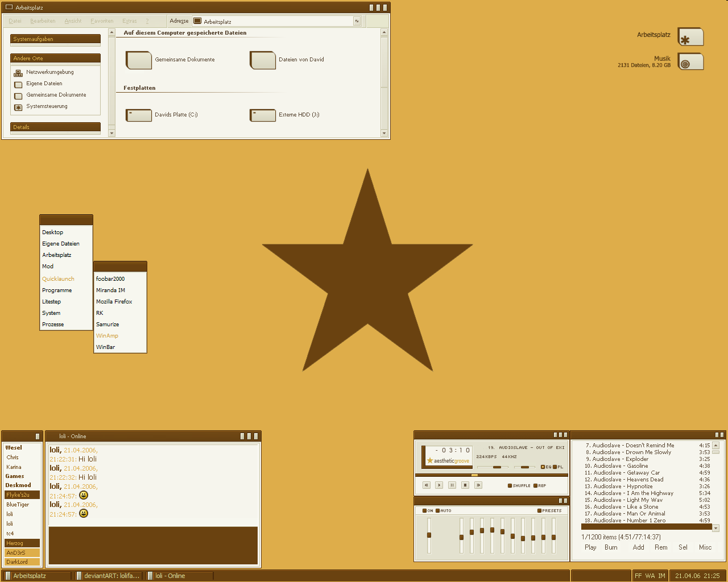
Task: Click playlist Play button
Action: click(x=590, y=547)
